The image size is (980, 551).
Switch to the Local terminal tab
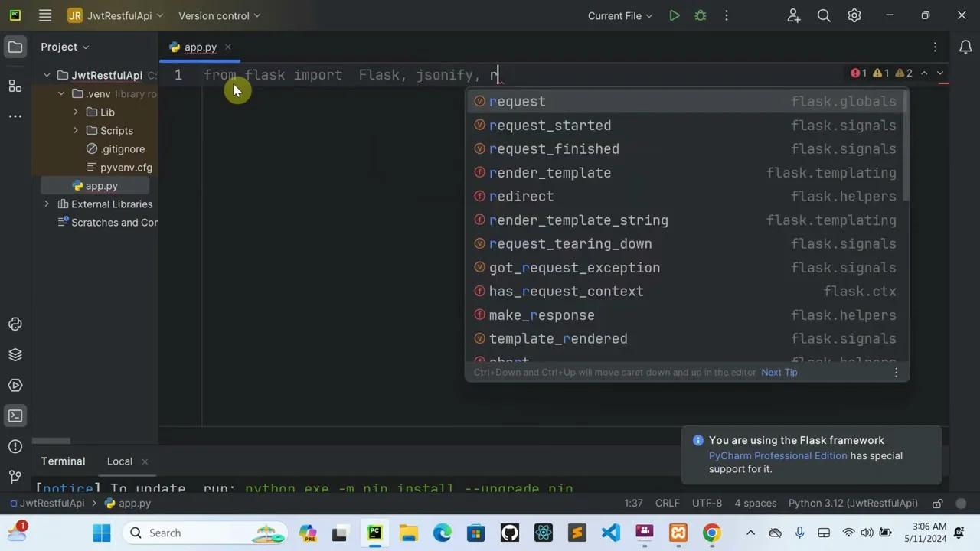(119, 461)
